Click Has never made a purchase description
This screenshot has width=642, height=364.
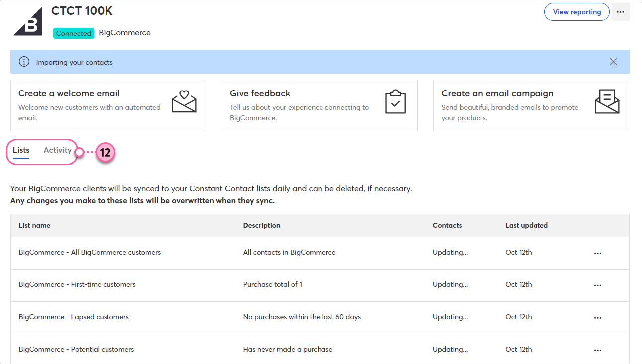tap(288, 349)
